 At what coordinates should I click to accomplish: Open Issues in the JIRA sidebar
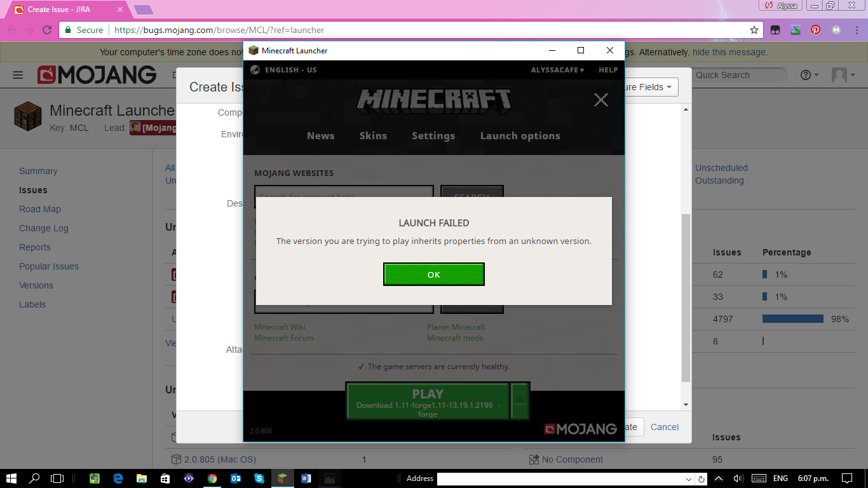(x=33, y=190)
